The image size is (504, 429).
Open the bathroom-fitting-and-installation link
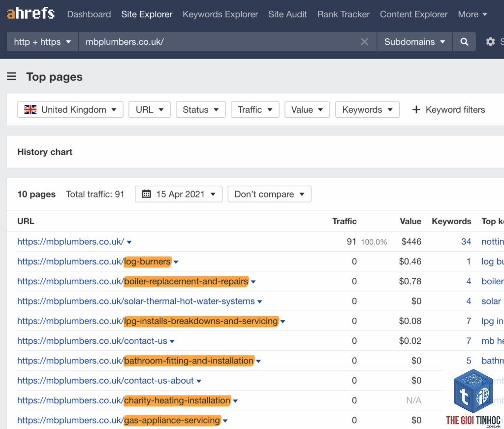[135, 361]
